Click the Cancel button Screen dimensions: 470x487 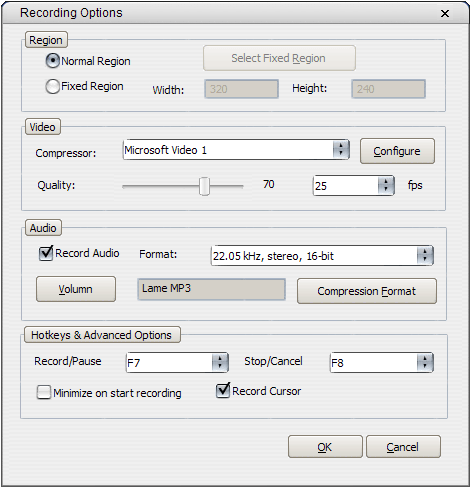(x=403, y=447)
